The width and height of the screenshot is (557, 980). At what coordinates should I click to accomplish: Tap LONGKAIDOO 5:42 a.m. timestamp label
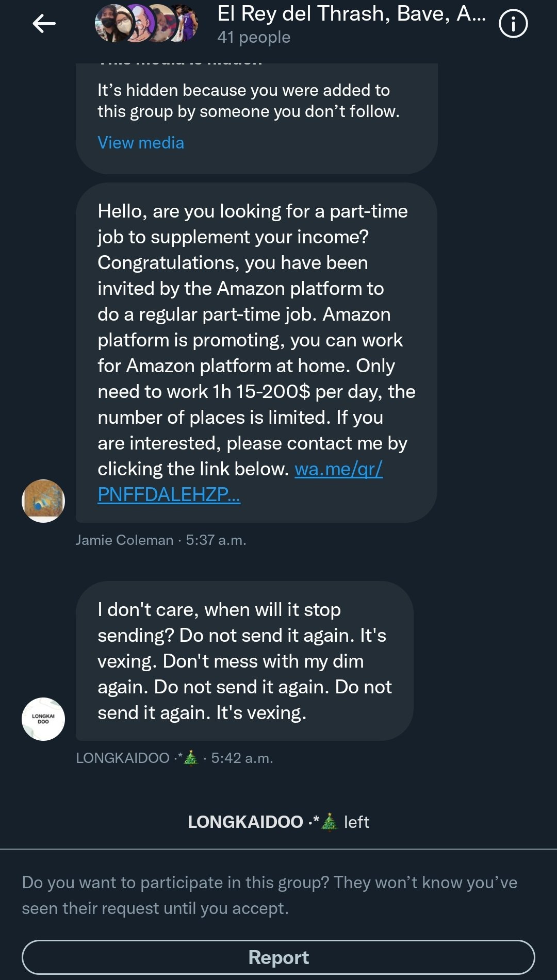point(174,758)
